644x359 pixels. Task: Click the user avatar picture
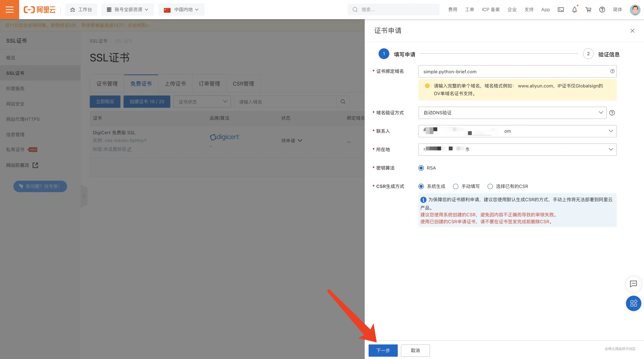[635, 10]
